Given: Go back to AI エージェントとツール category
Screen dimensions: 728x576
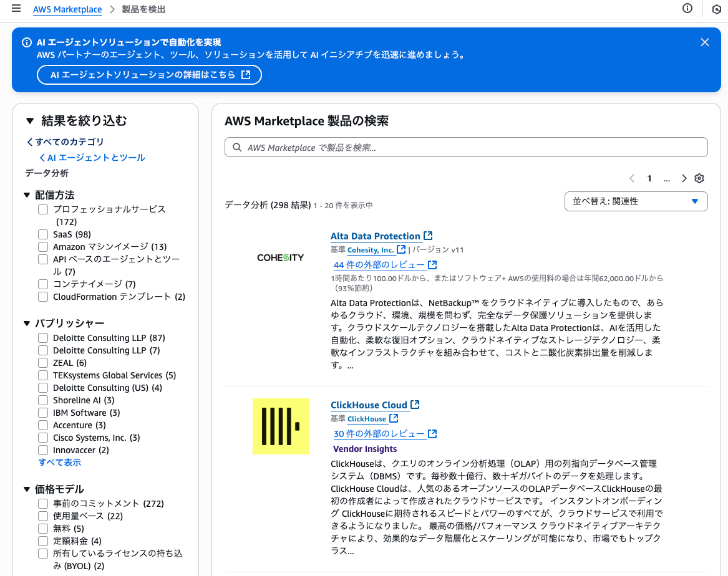Looking at the screenshot, I should coord(92,158).
